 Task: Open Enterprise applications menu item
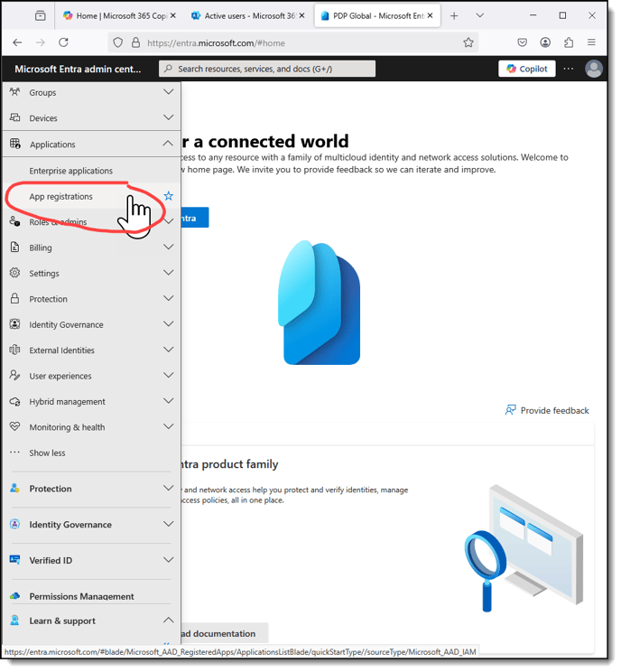71,171
